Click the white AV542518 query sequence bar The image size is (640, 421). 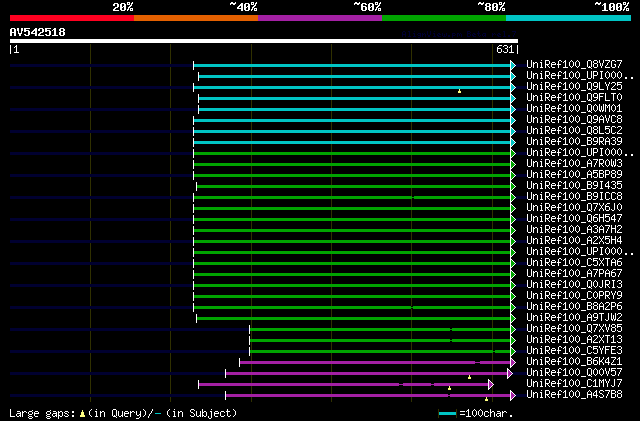point(264,41)
